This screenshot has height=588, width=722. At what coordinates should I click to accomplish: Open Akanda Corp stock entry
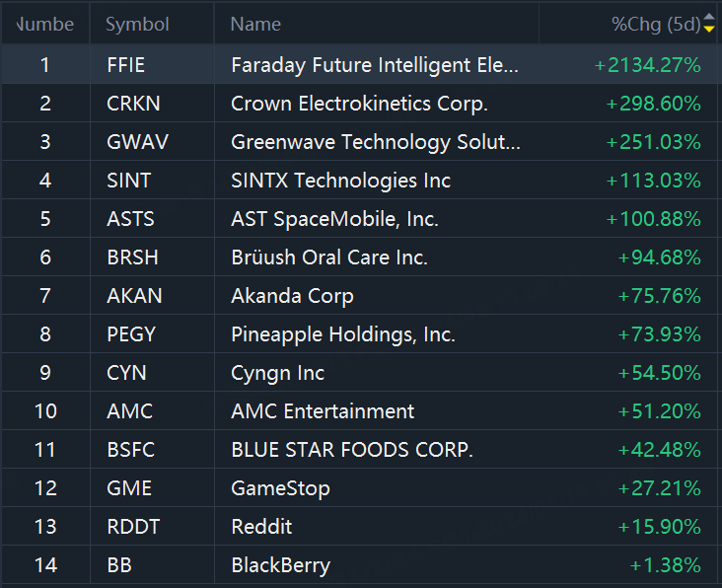click(292, 296)
